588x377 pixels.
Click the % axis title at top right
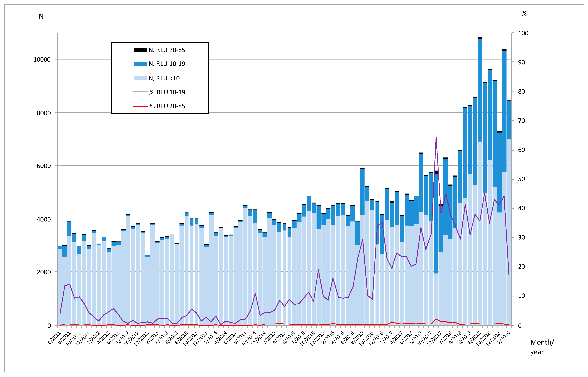(524, 14)
